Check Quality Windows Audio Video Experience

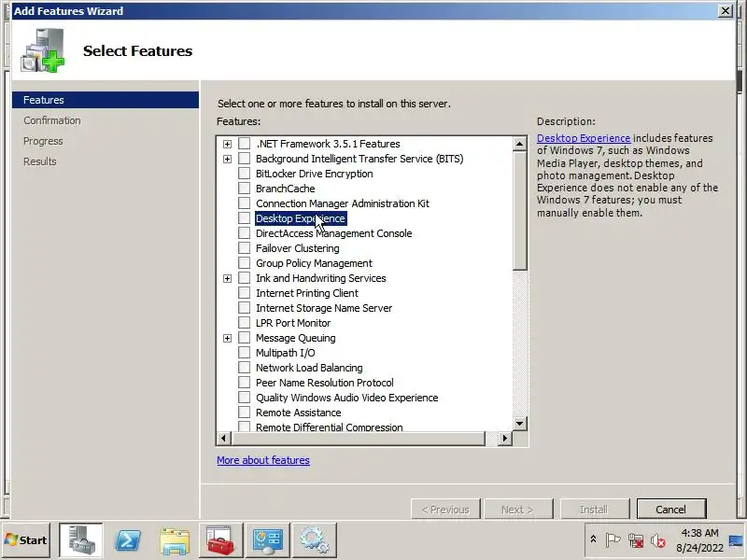(x=244, y=398)
